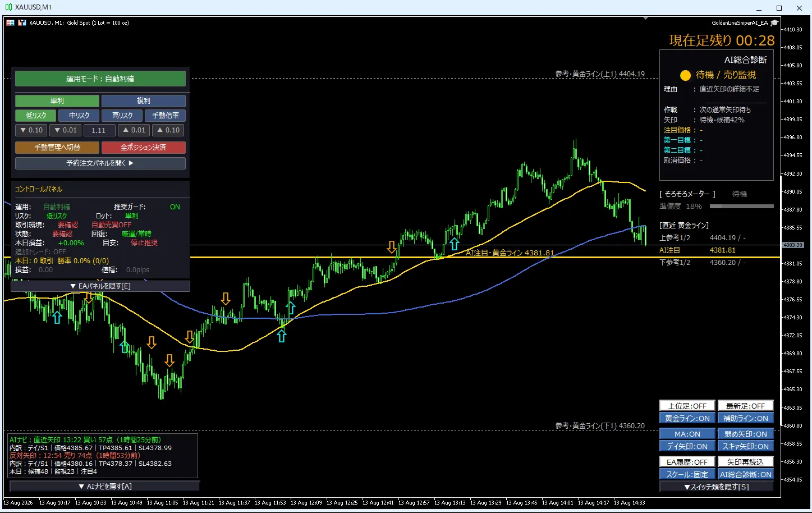Reload arrows with 矢印再読込
Screen dimensions: 812x513
pos(745,462)
